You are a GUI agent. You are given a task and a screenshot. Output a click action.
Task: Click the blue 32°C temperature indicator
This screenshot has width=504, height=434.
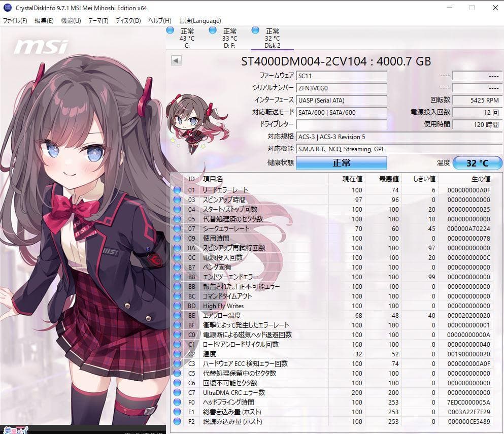pos(476,163)
